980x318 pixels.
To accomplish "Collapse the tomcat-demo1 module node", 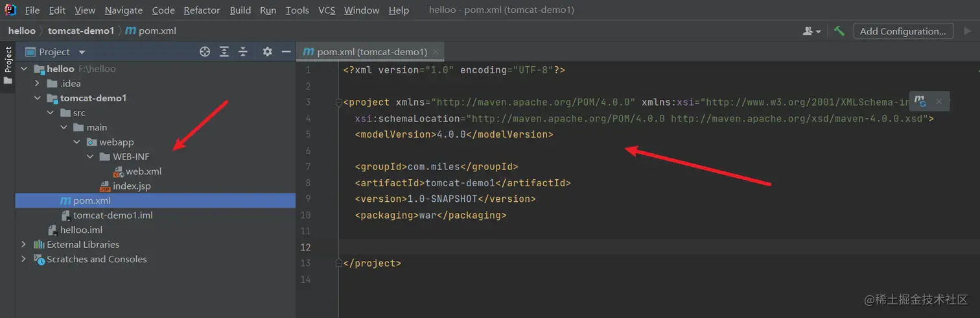I will coord(37,98).
